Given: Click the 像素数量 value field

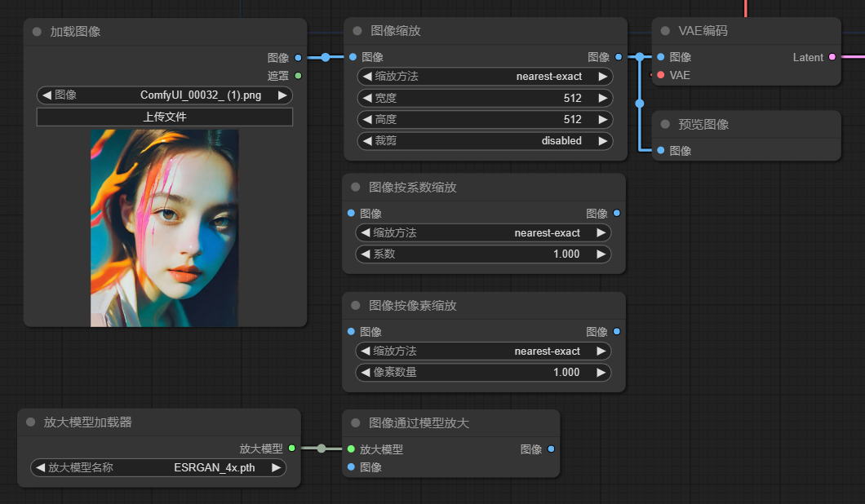Looking at the screenshot, I should pos(484,373).
